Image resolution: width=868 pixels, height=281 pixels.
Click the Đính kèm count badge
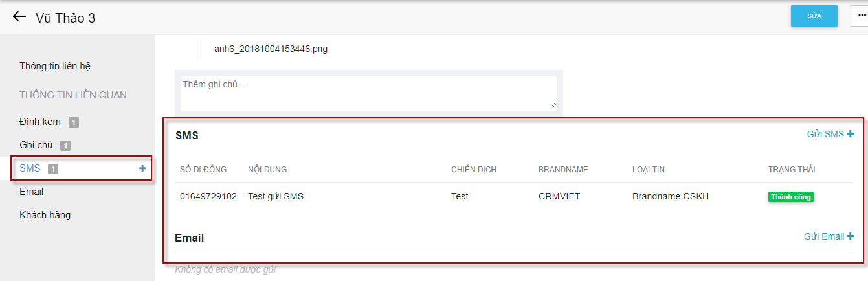click(74, 122)
